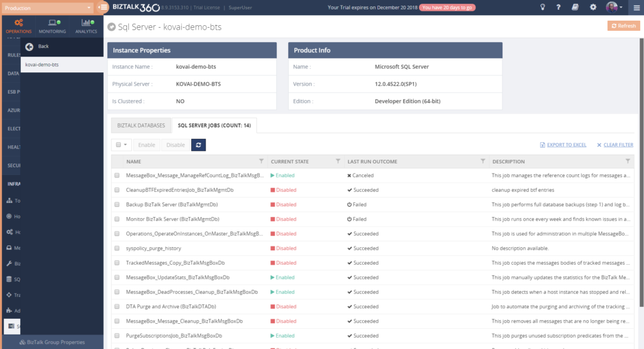Click the Disable button
Viewport: 644px width, 349px height.
175,145
